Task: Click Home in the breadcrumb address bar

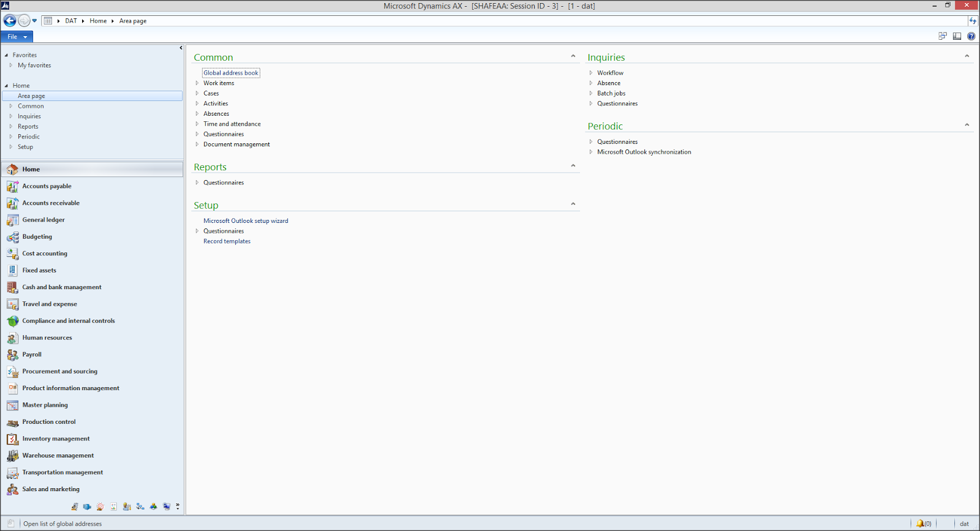Action: 98,21
